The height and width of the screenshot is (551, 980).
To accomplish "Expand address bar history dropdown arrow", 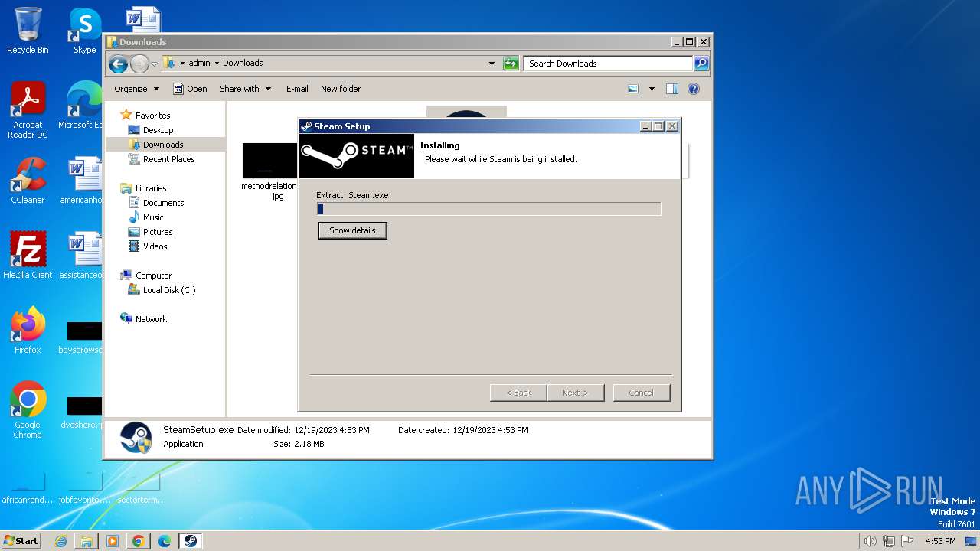I will tap(492, 64).
